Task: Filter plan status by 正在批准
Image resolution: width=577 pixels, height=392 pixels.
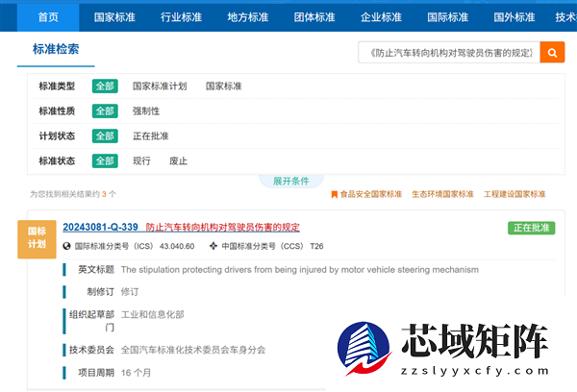Action: 151,136
